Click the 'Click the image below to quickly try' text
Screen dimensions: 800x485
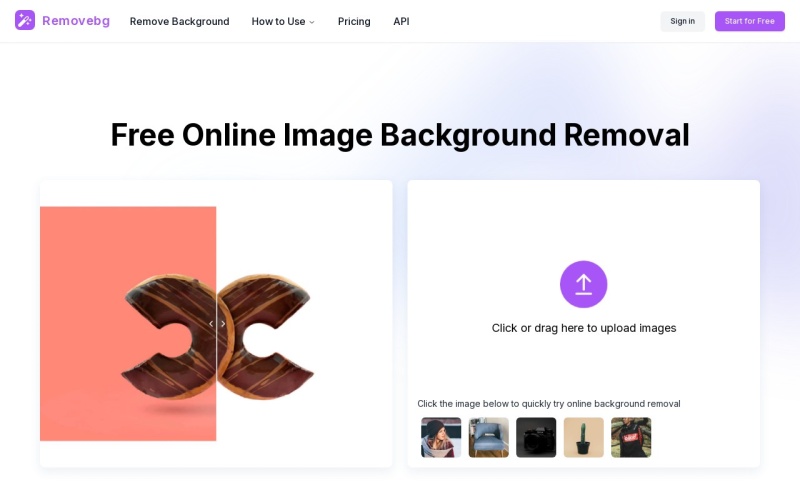548,404
